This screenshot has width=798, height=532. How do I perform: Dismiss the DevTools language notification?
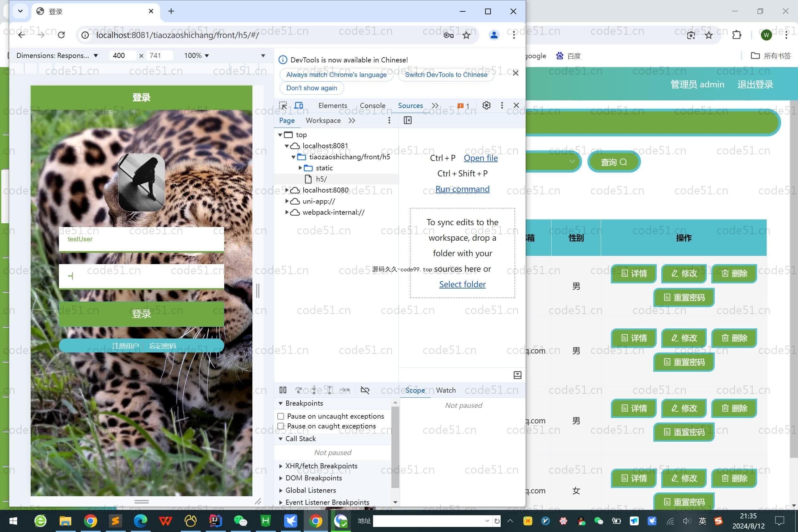[x=516, y=73]
